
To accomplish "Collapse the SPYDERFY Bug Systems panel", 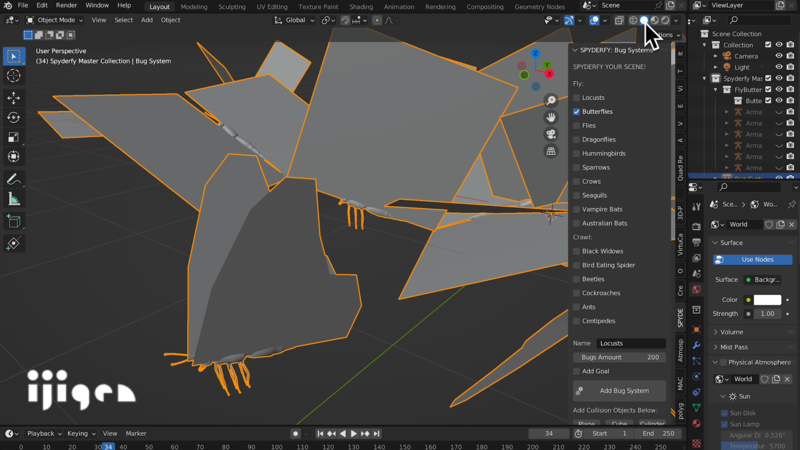I will 575,50.
